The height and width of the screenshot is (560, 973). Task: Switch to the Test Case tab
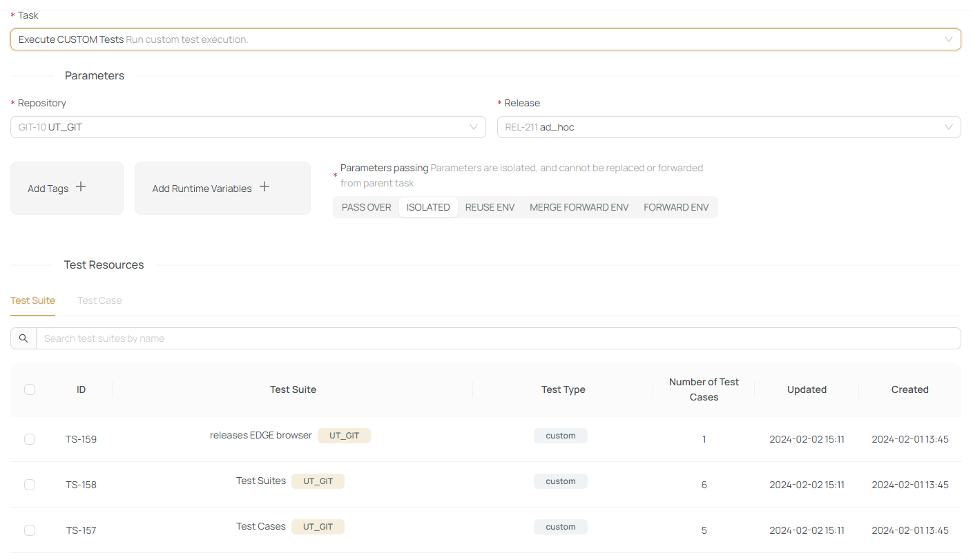click(x=99, y=300)
